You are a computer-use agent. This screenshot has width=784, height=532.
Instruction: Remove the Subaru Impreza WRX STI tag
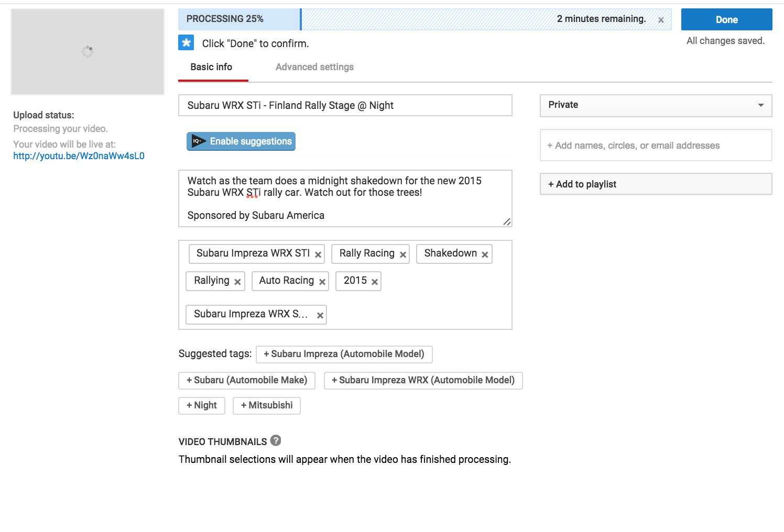318,254
